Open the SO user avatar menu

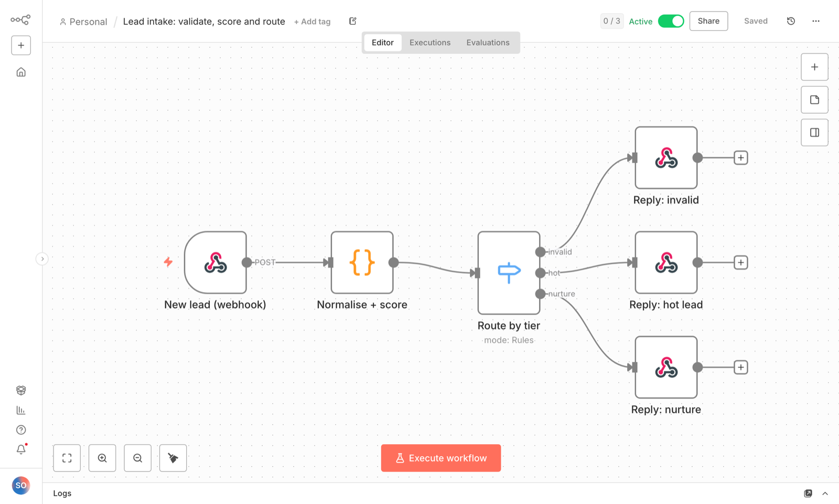[21, 486]
